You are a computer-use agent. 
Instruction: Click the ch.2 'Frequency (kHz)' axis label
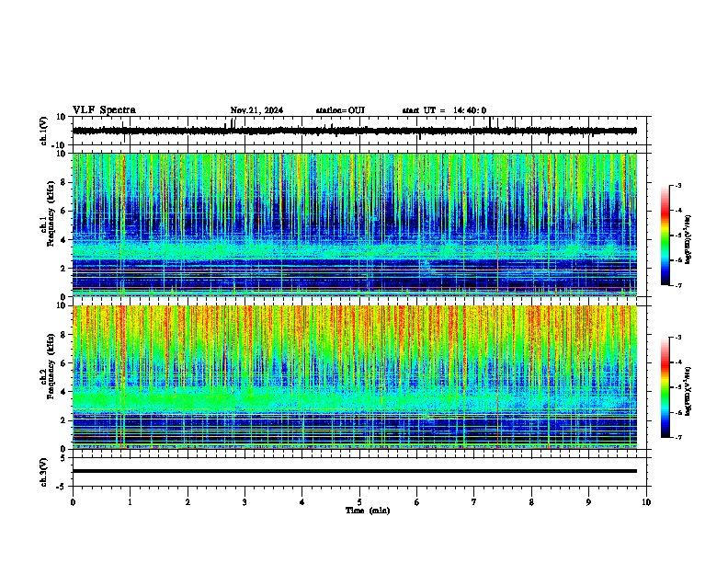click(x=51, y=366)
